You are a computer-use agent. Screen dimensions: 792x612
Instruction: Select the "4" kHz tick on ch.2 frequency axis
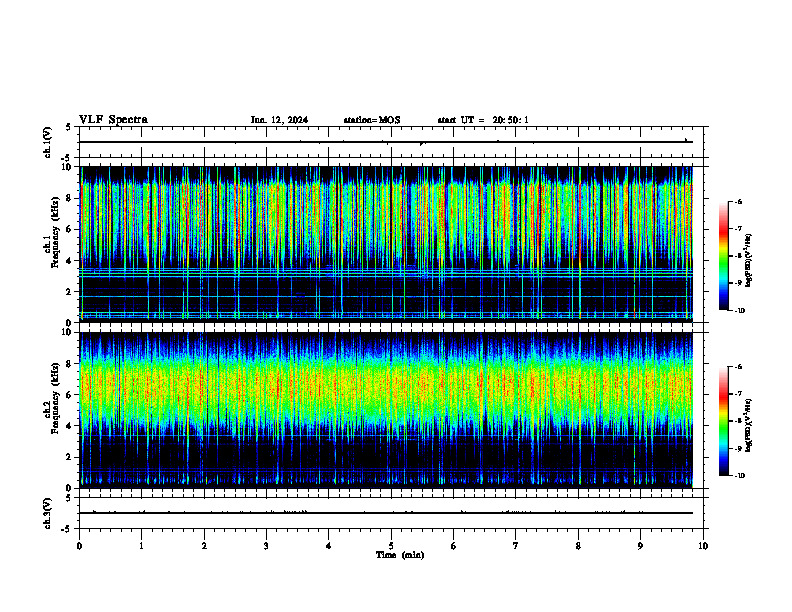tap(70, 426)
